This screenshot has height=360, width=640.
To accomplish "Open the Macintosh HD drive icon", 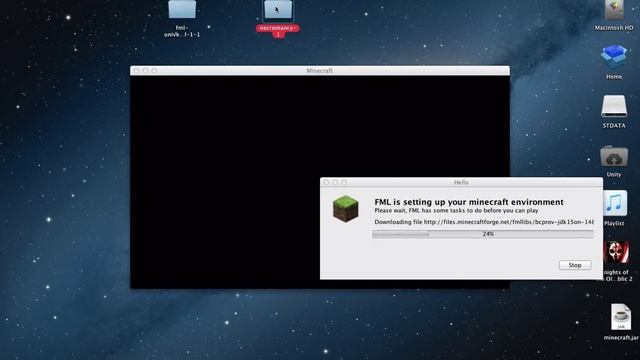I will click(x=614, y=10).
